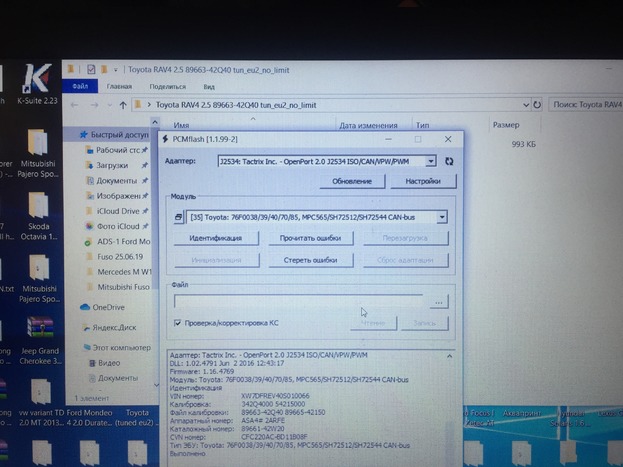Open the Файл ribbon tab
This screenshot has height=467, width=623.
coord(79,87)
